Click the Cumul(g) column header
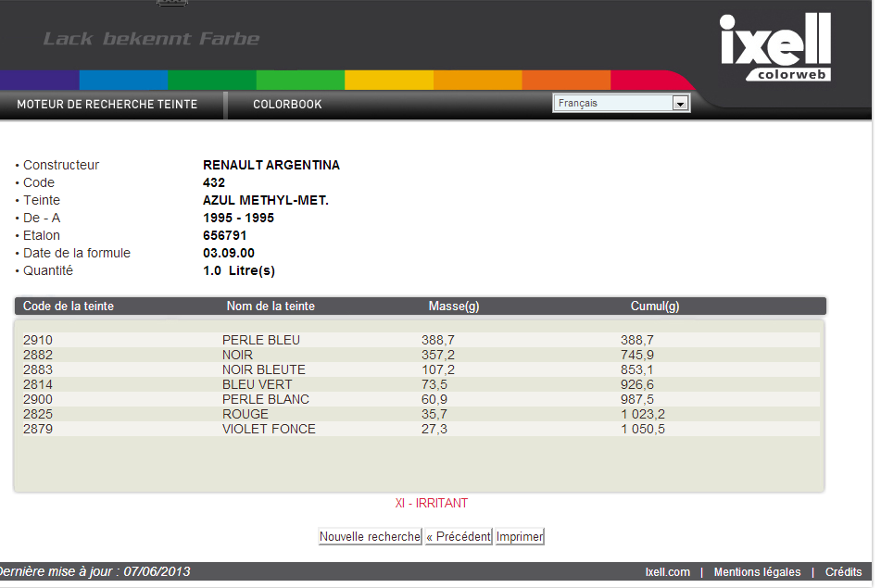This screenshot has width=881, height=588. pyautogui.click(x=654, y=307)
